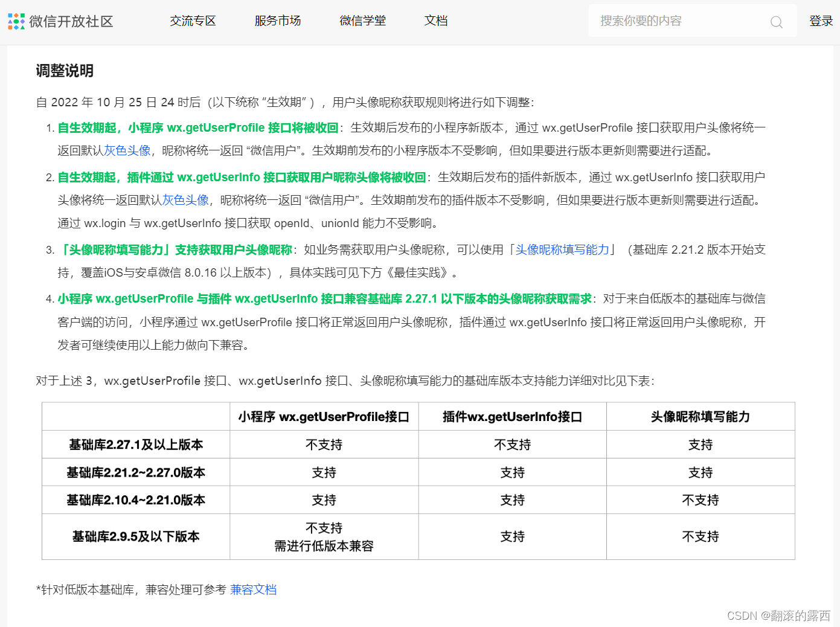This screenshot has width=840, height=627.
Task: Click 支持 under getUserProfile in 2.21.2~2.27.0 row
Action: pyautogui.click(x=324, y=472)
